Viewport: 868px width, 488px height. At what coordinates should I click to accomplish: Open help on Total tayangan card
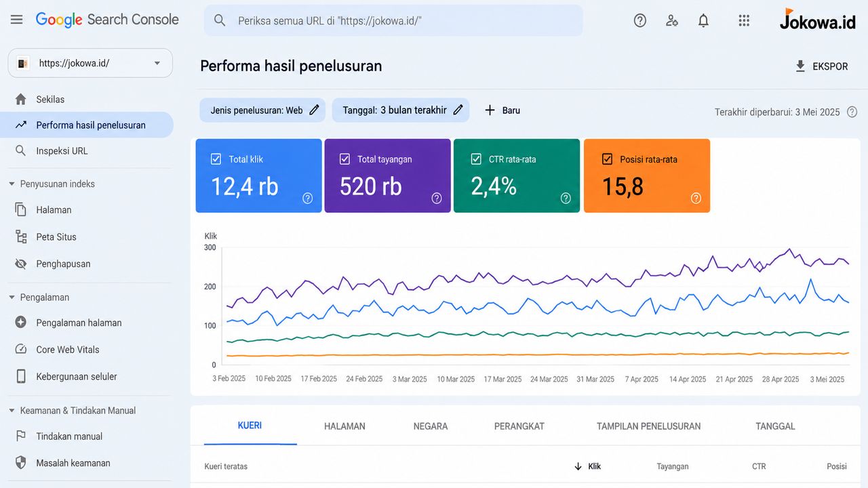(x=437, y=198)
